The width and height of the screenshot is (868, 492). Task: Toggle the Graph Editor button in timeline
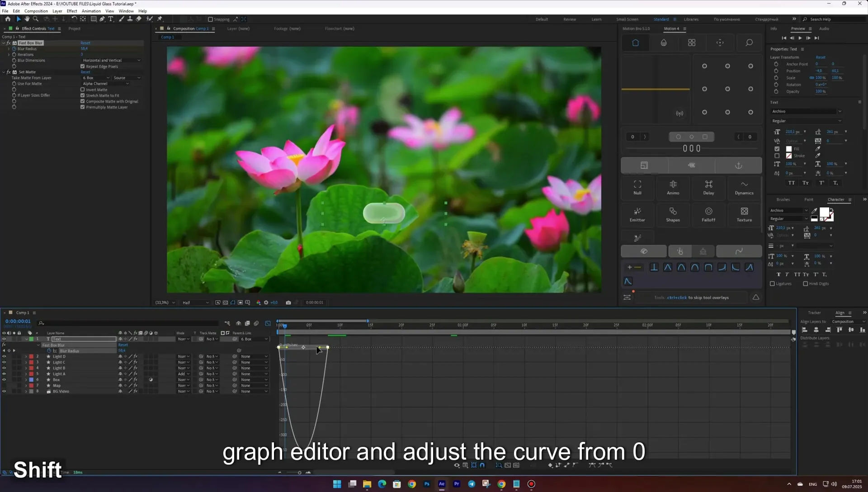[x=268, y=323]
